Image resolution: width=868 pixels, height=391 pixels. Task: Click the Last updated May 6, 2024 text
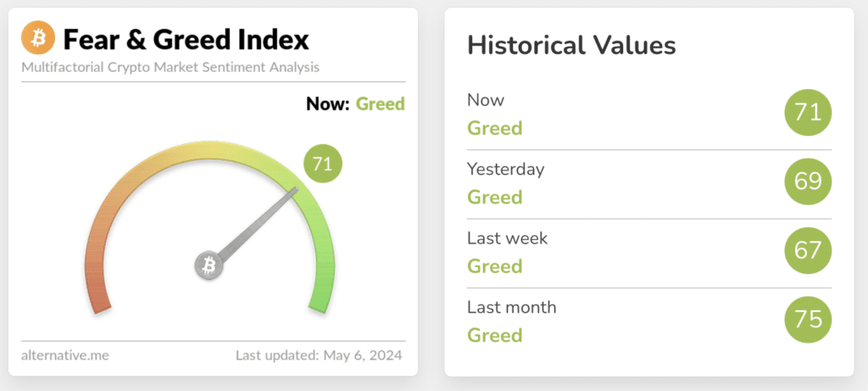319,355
